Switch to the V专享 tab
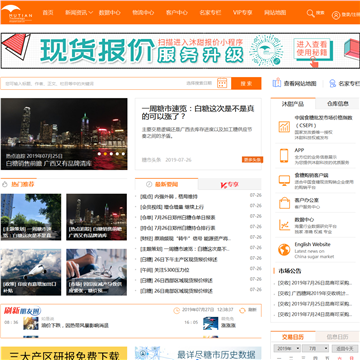The image size is (360, 360). click(x=230, y=184)
